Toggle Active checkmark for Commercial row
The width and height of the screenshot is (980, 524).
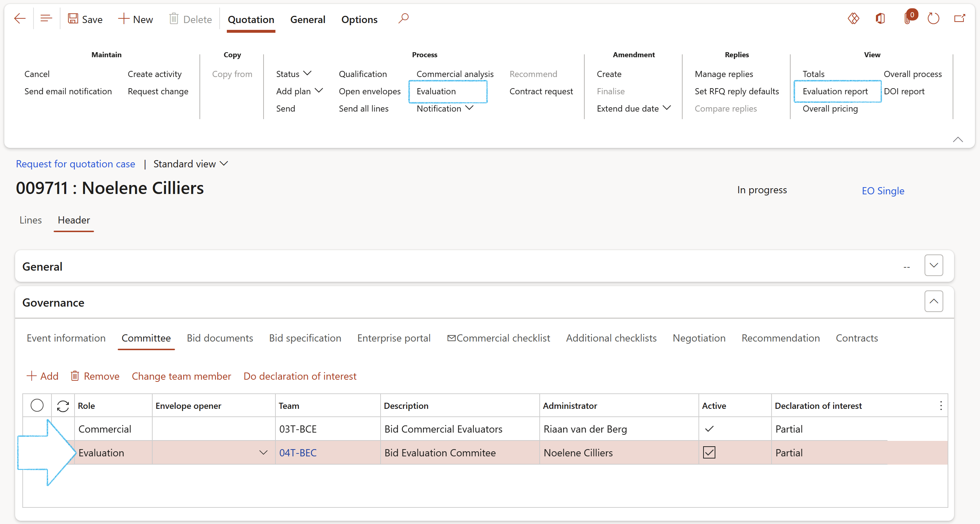pyautogui.click(x=709, y=429)
